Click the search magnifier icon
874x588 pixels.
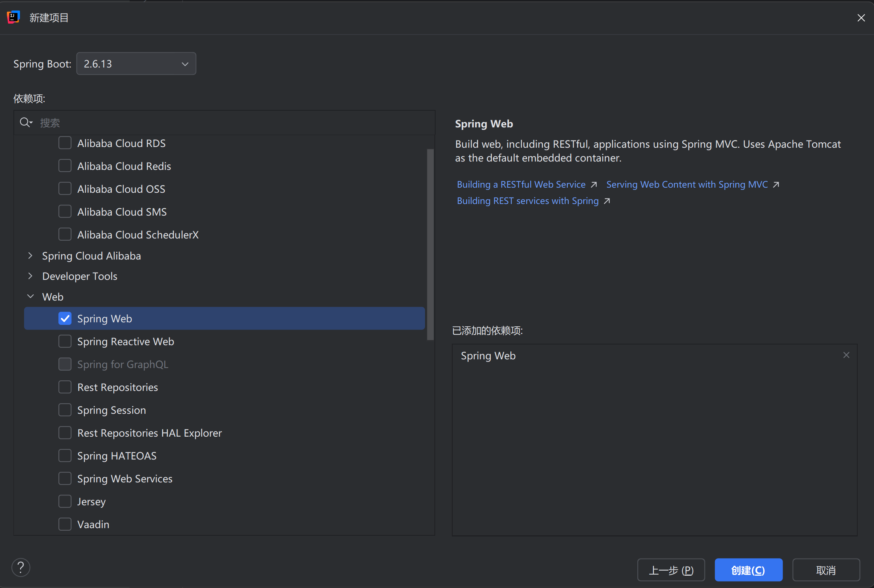25,122
